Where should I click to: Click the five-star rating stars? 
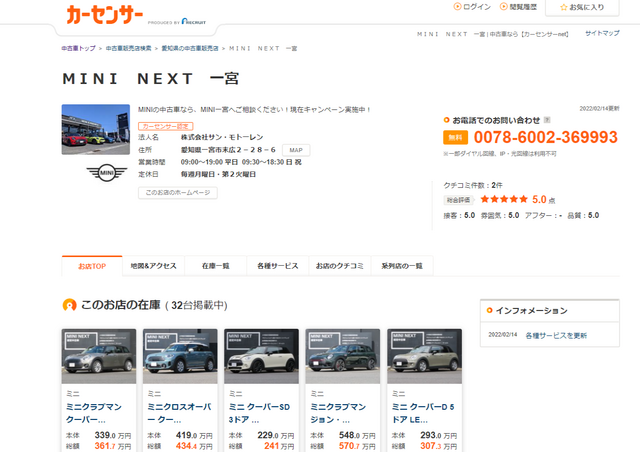click(x=504, y=199)
